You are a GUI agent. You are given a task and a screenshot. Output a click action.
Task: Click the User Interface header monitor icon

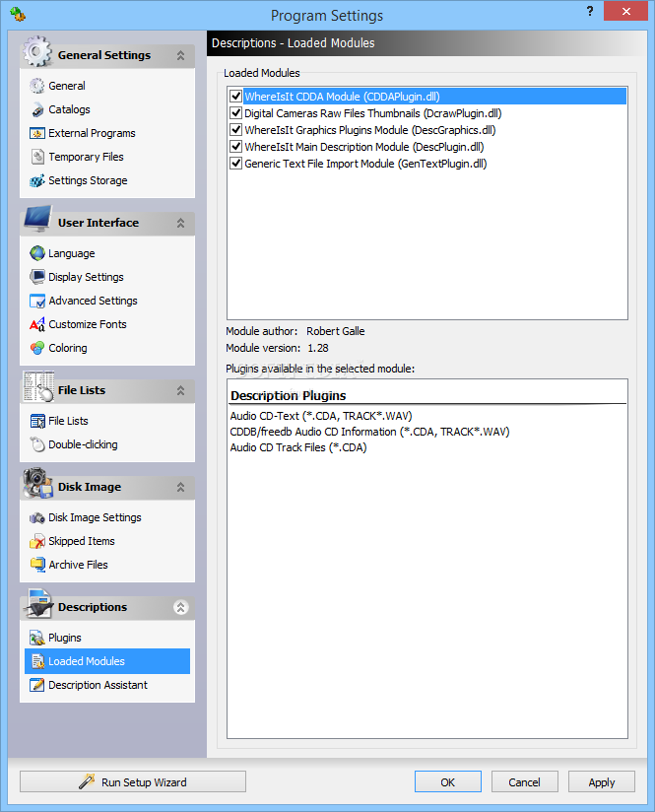click(x=36, y=220)
